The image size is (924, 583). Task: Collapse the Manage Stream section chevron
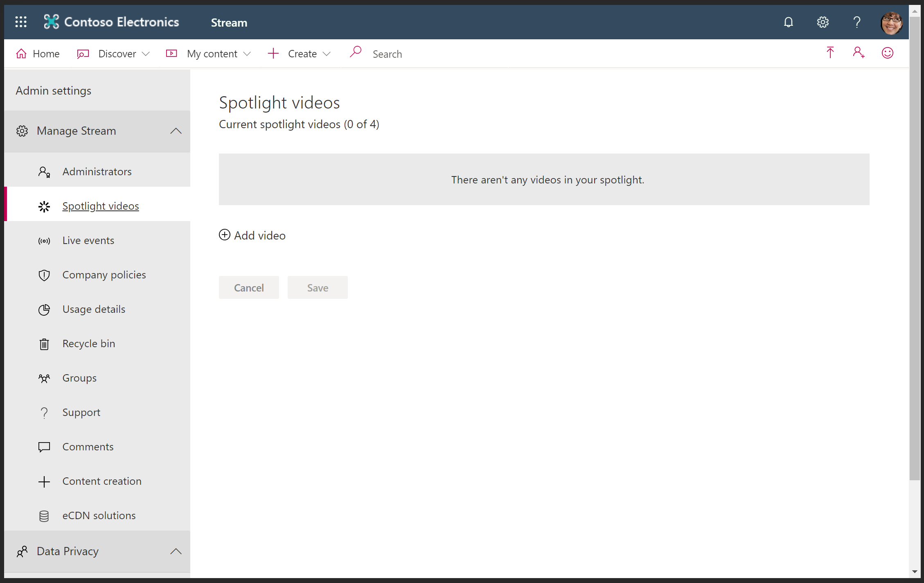[176, 131]
